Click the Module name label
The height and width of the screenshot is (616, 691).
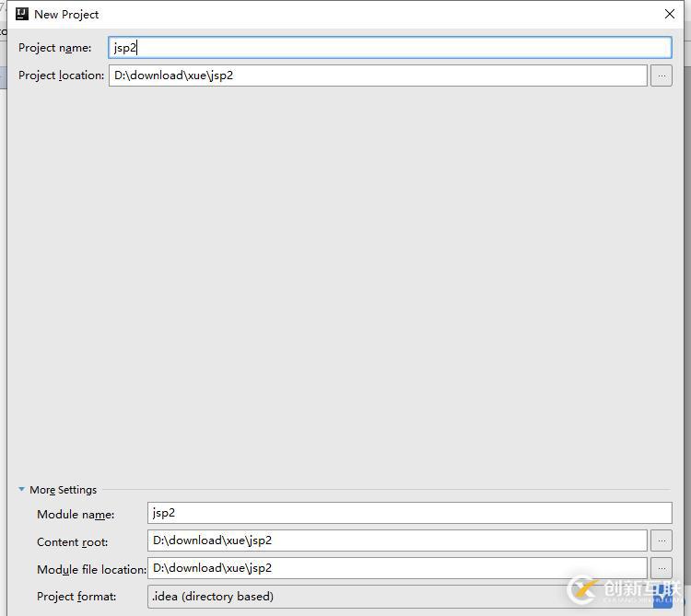[x=76, y=515]
